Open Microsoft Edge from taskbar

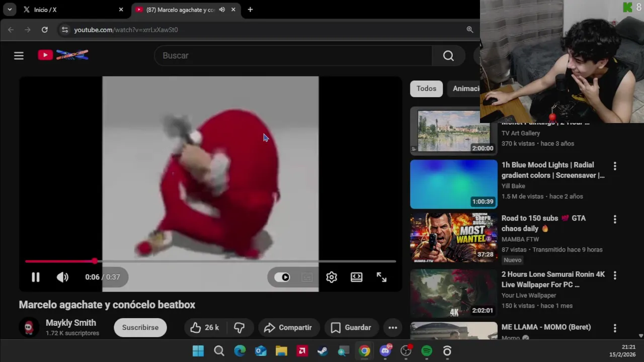point(240,351)
